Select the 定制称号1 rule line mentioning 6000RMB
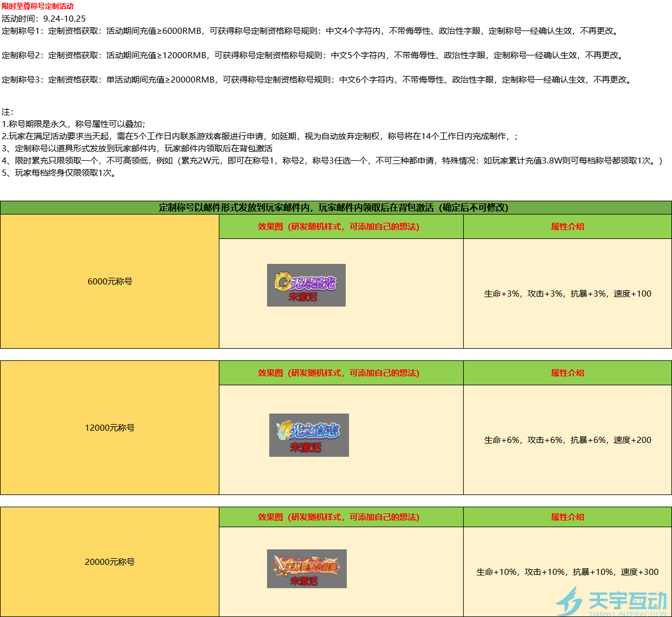This screenshot has width=672, height=617. pos(310,31)
